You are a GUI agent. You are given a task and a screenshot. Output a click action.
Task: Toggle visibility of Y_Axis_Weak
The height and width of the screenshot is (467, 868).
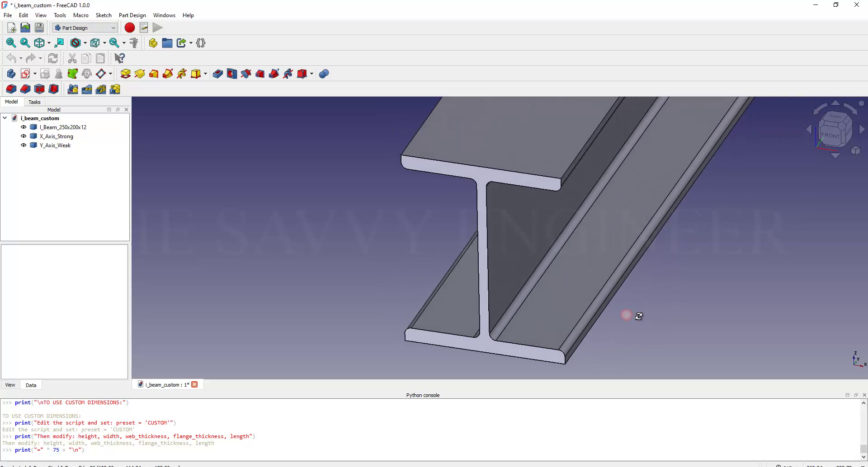24,145
